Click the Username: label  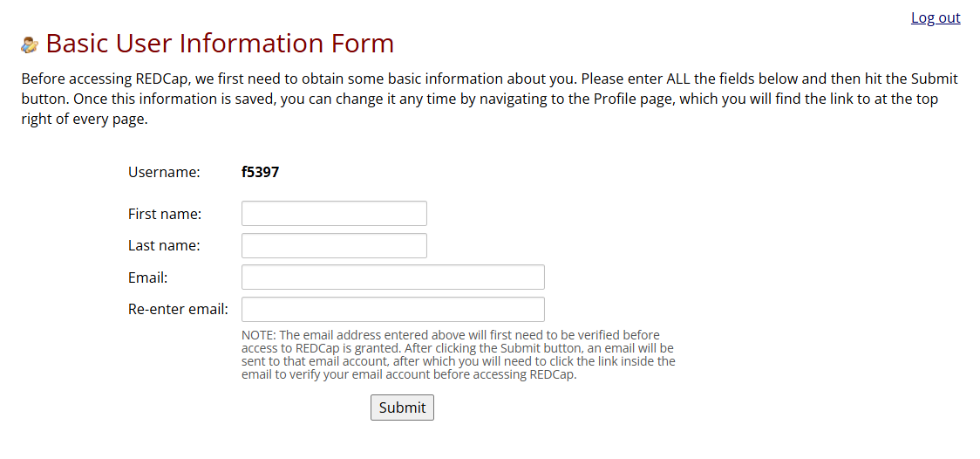(164, 172)
